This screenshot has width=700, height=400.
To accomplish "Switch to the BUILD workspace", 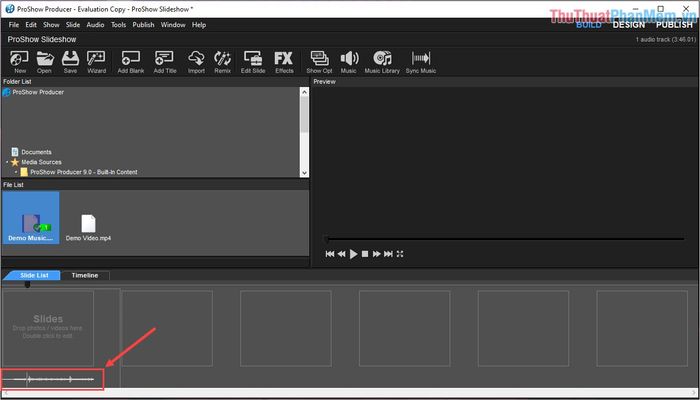I will click(589, 25).
